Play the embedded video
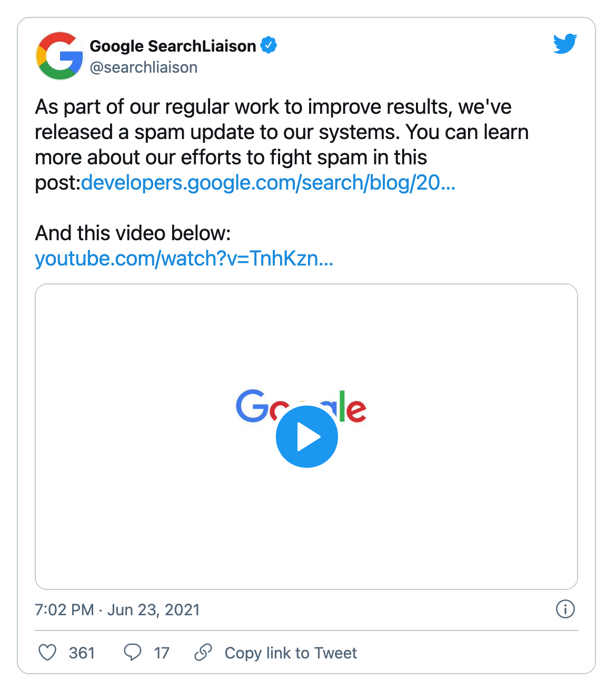The width and height of the screenshot is (616, 689). pyautogui.click(x=306, y=437)
